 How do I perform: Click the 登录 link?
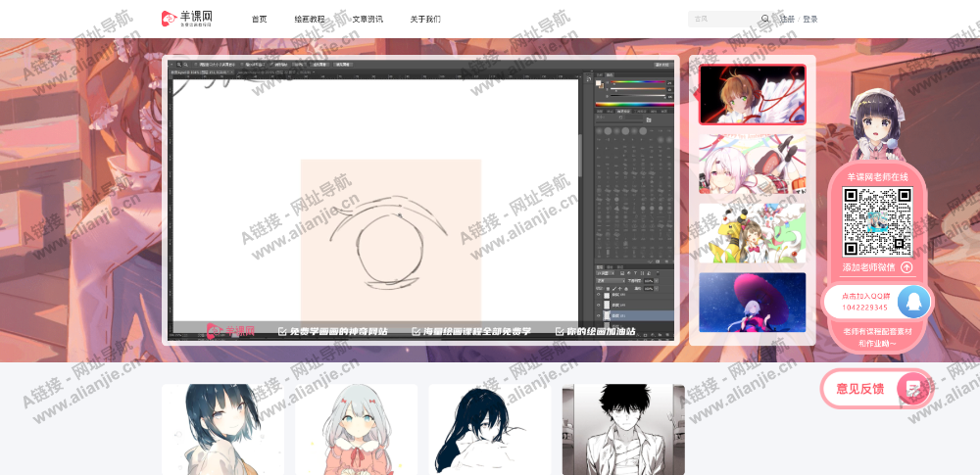810,20
